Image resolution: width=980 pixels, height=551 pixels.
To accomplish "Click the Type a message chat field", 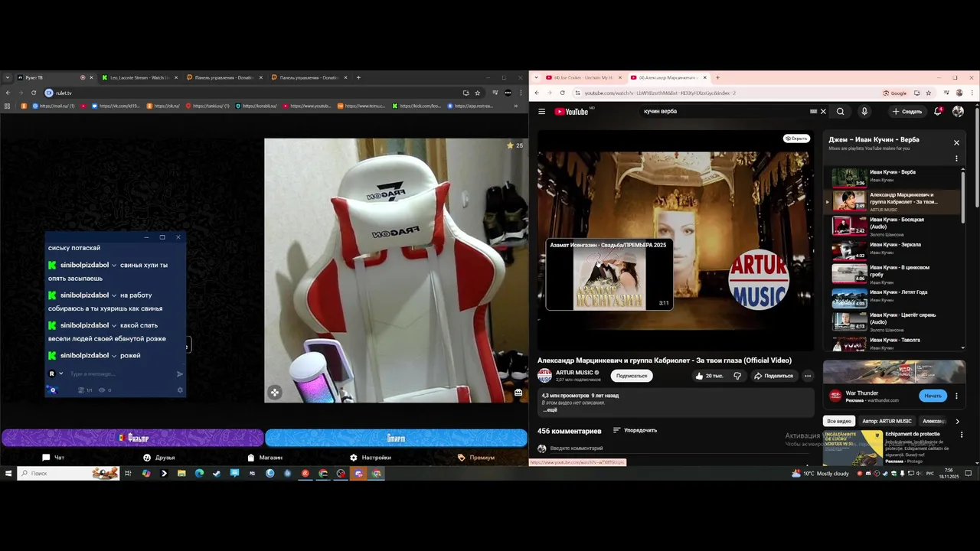I will click(x=121, y=374).
